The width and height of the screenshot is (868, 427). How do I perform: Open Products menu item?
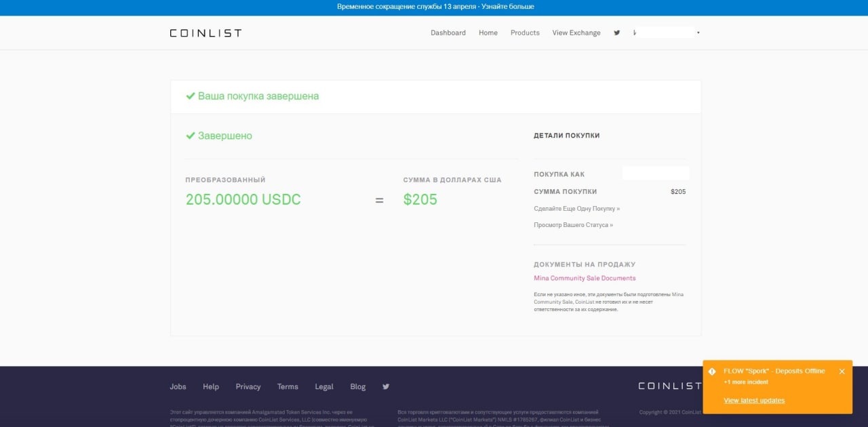tap(525, 33)
